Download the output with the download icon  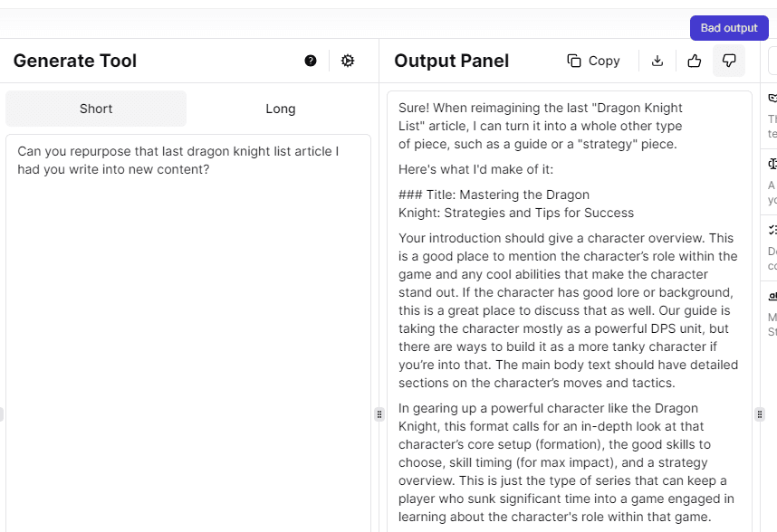pyautogui.click(x=657, y=61)
